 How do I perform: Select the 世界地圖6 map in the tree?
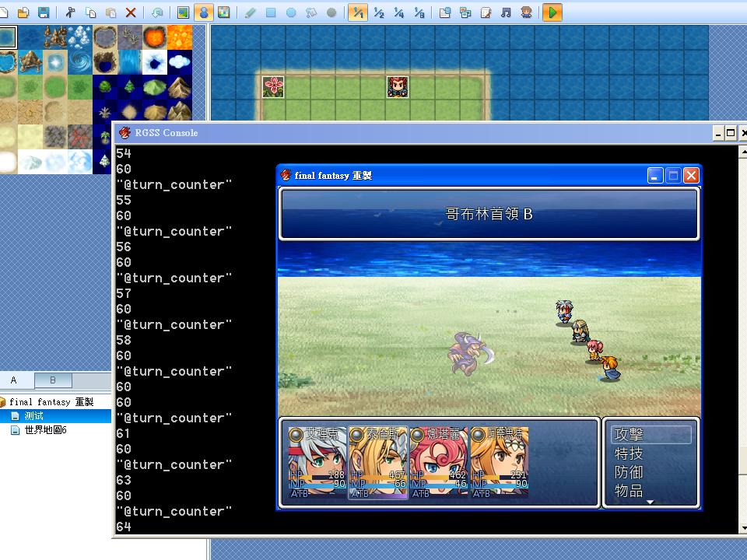pos(46,429)
